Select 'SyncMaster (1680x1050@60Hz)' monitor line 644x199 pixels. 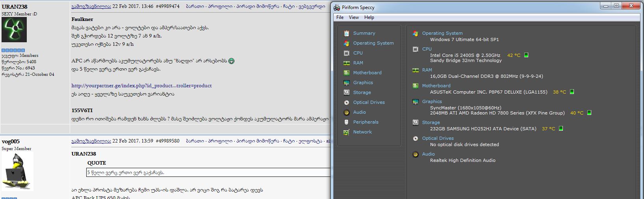(466, 107)
